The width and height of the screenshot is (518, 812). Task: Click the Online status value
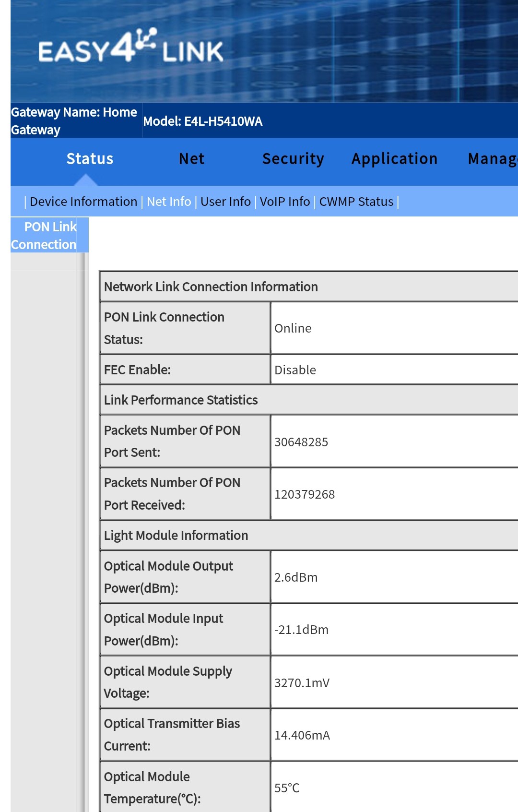click(293, 329)
